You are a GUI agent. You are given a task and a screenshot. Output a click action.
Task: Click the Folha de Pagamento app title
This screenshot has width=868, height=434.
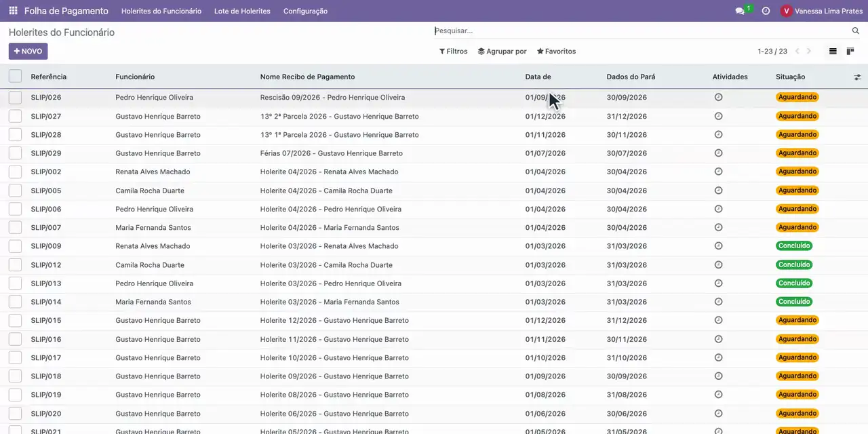[66, 11]
